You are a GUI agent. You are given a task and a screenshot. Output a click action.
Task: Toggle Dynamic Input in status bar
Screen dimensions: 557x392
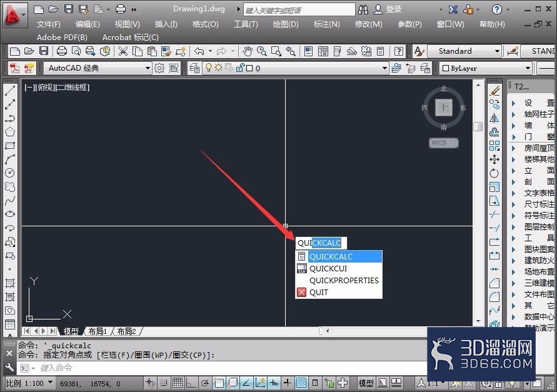274,383
